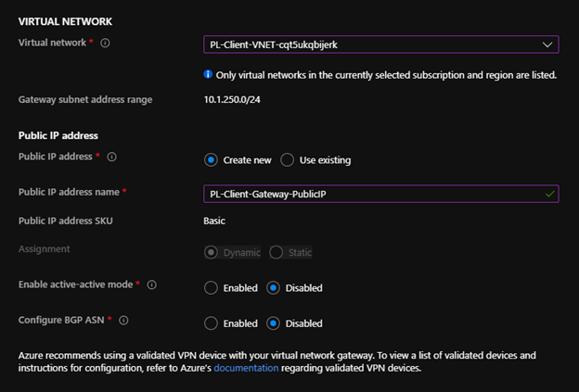579x392 pixels.
Task: Click the Configure BGP ASN label
Action: [x=61, y=320]
